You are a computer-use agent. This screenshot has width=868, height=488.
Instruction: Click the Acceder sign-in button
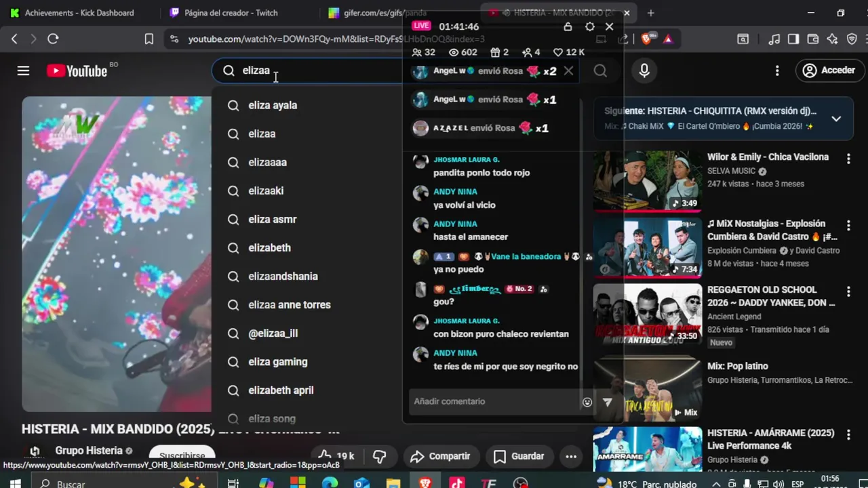click(829, 70)
